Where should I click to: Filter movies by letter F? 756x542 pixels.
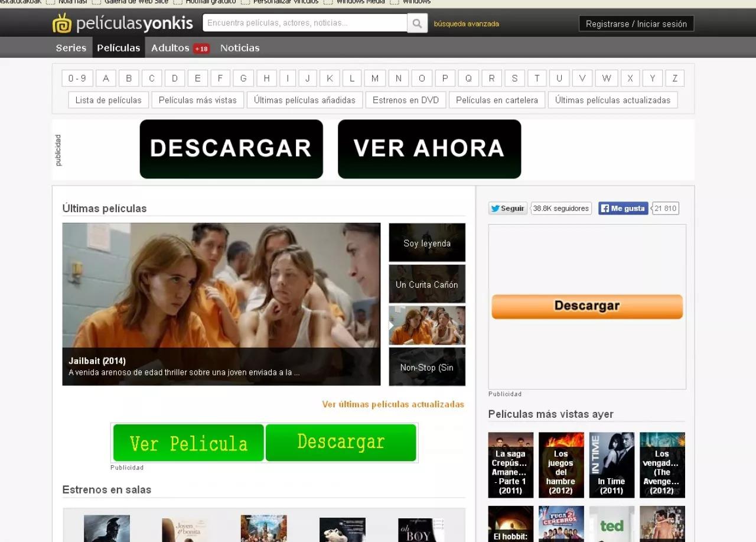click(220, 78)
